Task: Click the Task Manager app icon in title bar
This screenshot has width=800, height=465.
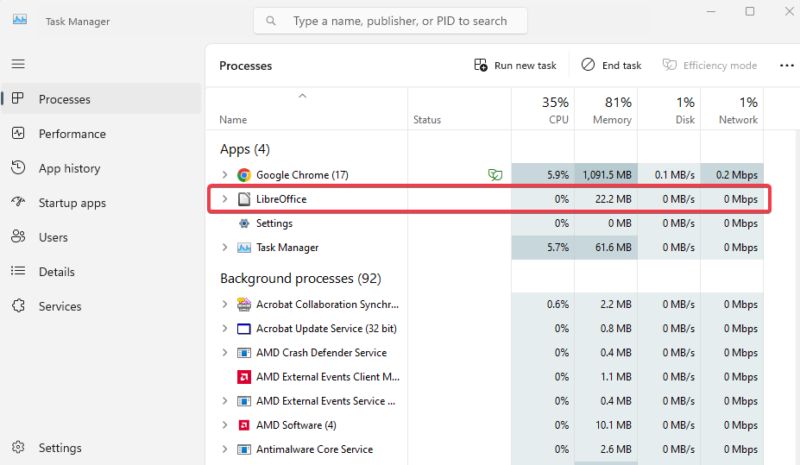Action: point(20,20)
